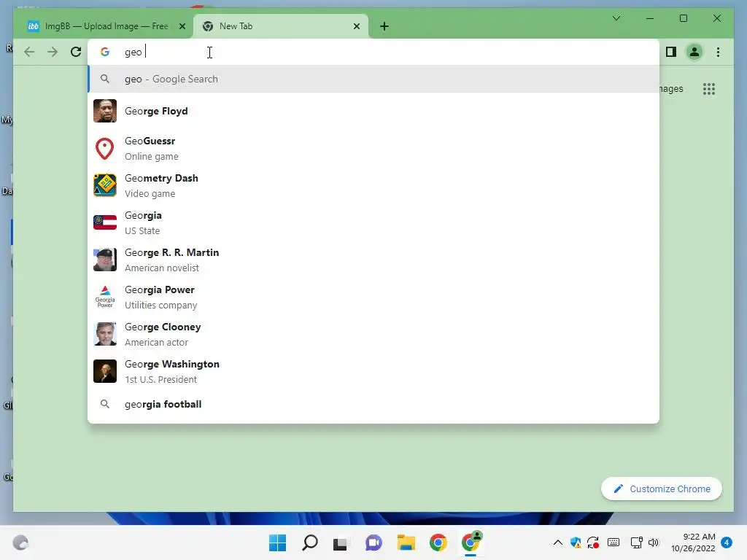Close the ImgBB tab
Screen dimensions: 747x560
click(182, 26)
